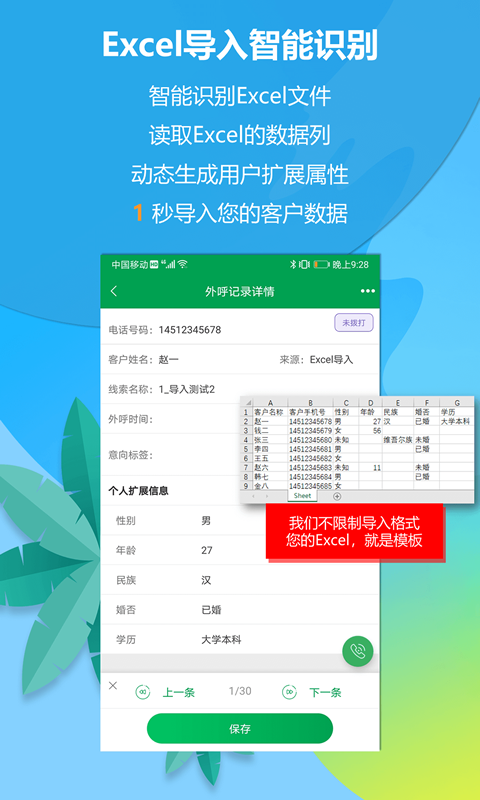This screenshot has height=800, width=480.
Task: Close the record navigation bar with X
Action: (113, 686)
